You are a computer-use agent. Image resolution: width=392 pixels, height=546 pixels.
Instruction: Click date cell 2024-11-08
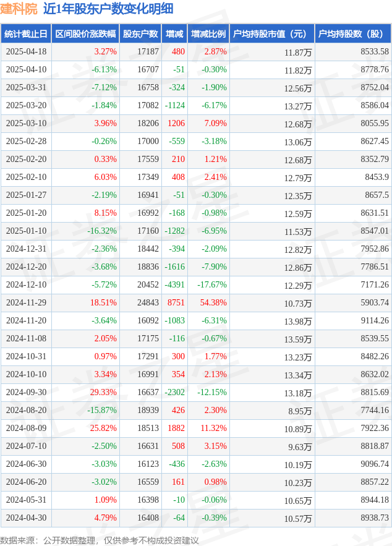coord(26,338)
